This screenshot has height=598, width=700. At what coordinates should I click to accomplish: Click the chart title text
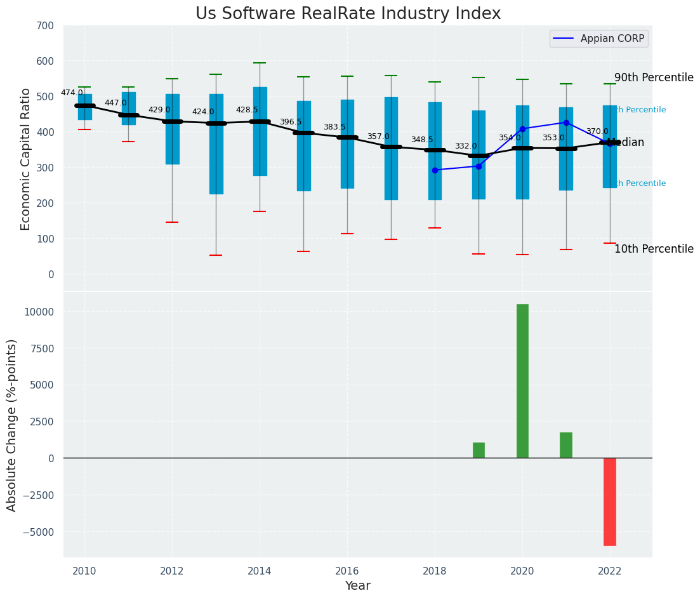tap(348, 13)
